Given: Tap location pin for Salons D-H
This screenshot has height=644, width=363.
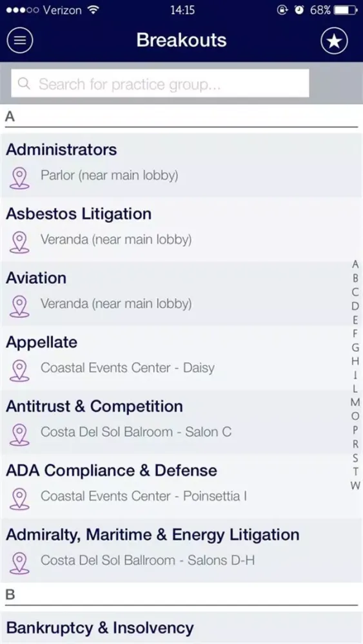Looking at the screenshot, I should [x=19, y=563].
